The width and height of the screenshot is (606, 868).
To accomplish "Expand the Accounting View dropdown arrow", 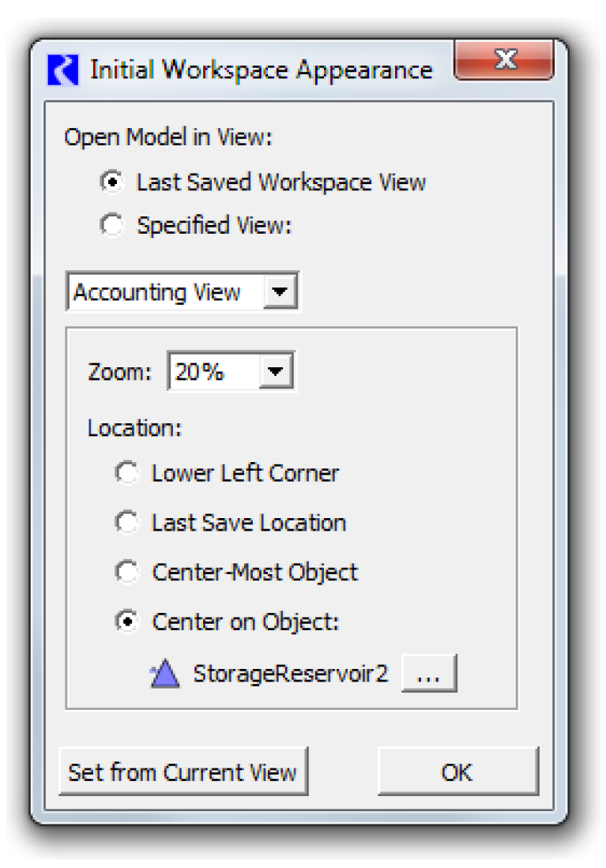I will tap(279, 292).
